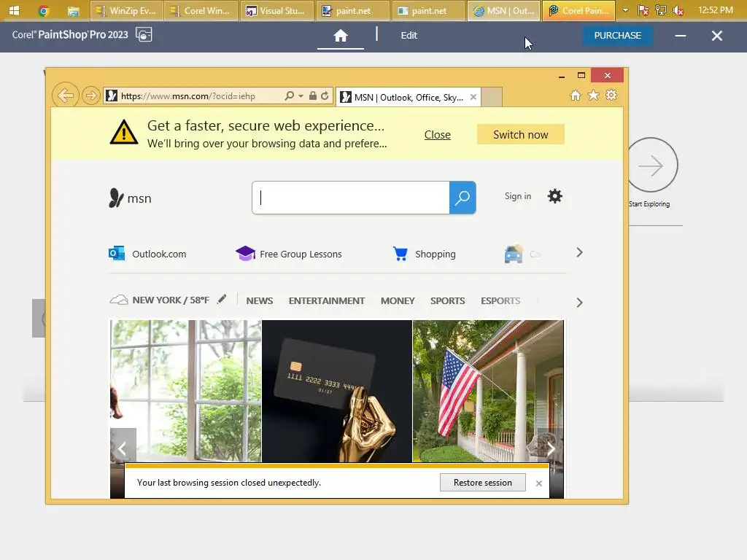Open a new blank browser tab
Viewport: 747px width, 560px height.
point(491,97)
